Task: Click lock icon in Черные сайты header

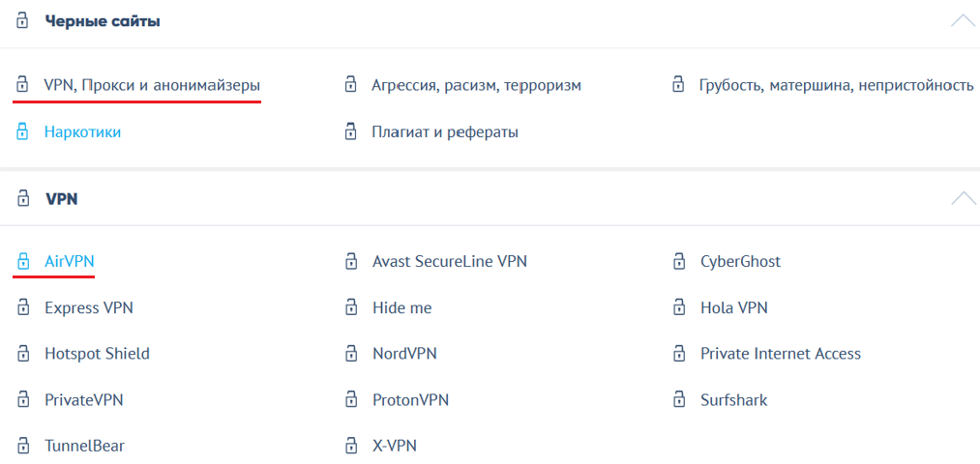Action: click(22, 21)
